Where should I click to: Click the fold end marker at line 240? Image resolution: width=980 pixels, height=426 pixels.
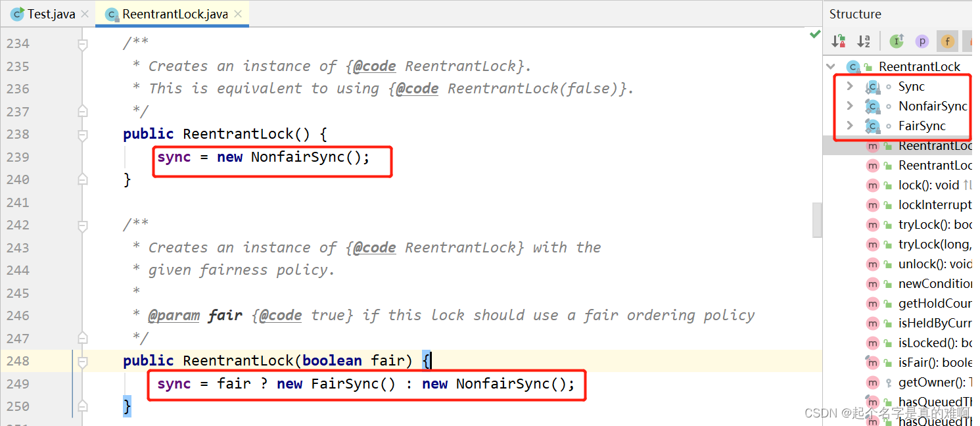(x=82, y=179)
